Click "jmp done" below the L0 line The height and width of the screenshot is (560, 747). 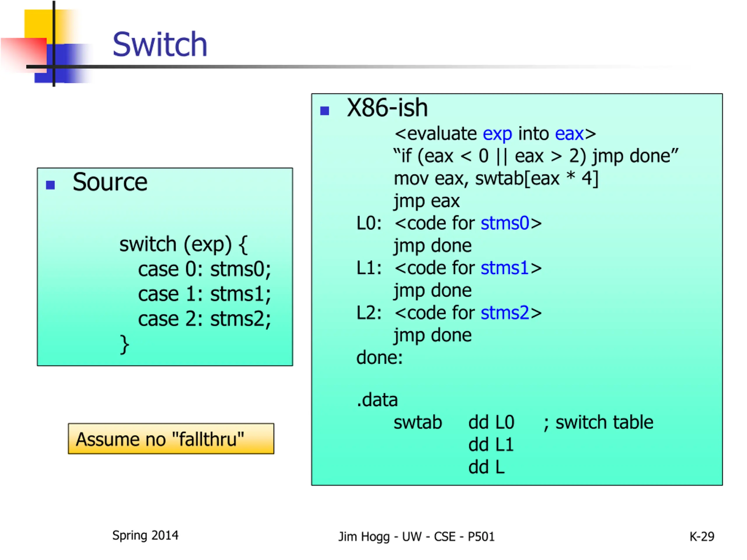433,246
